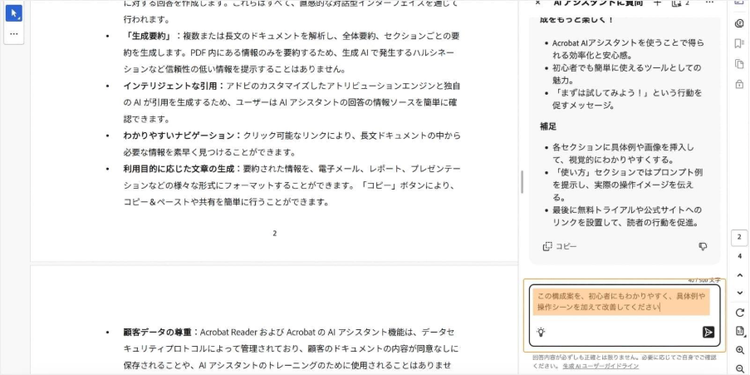Zoom in on the document
The height and width of the screenshot is (375, 750).
[x=739, y=350]
